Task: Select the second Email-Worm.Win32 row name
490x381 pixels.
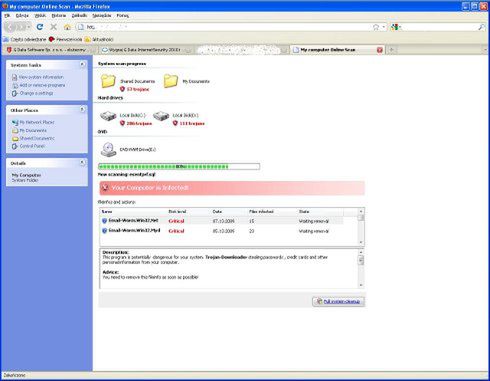Action: click(x=134, y=231)
